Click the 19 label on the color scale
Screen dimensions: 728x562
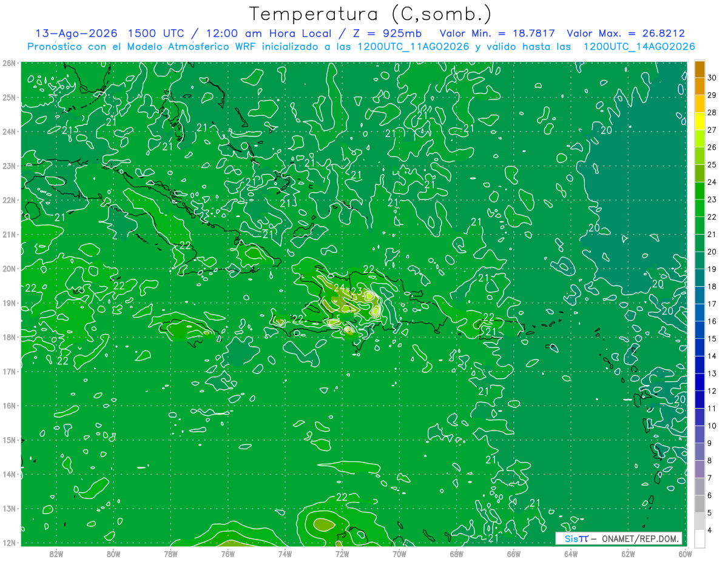point(712,269)
